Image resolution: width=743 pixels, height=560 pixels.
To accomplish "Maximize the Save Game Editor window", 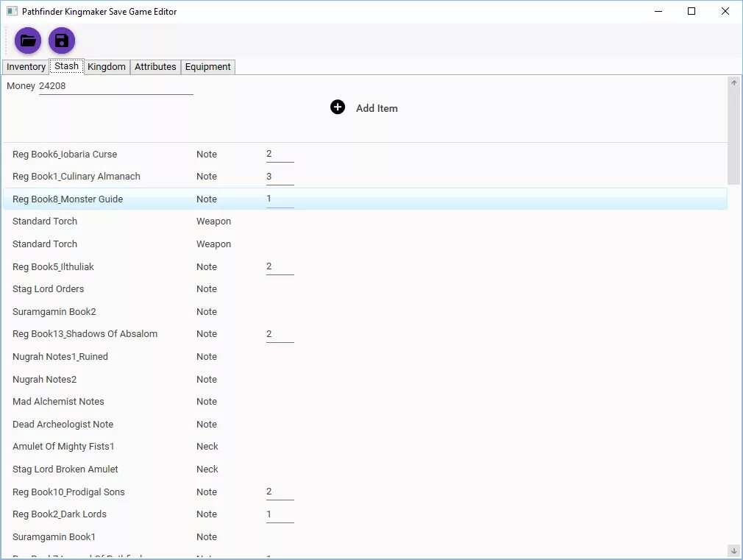I will coord(692,11).
